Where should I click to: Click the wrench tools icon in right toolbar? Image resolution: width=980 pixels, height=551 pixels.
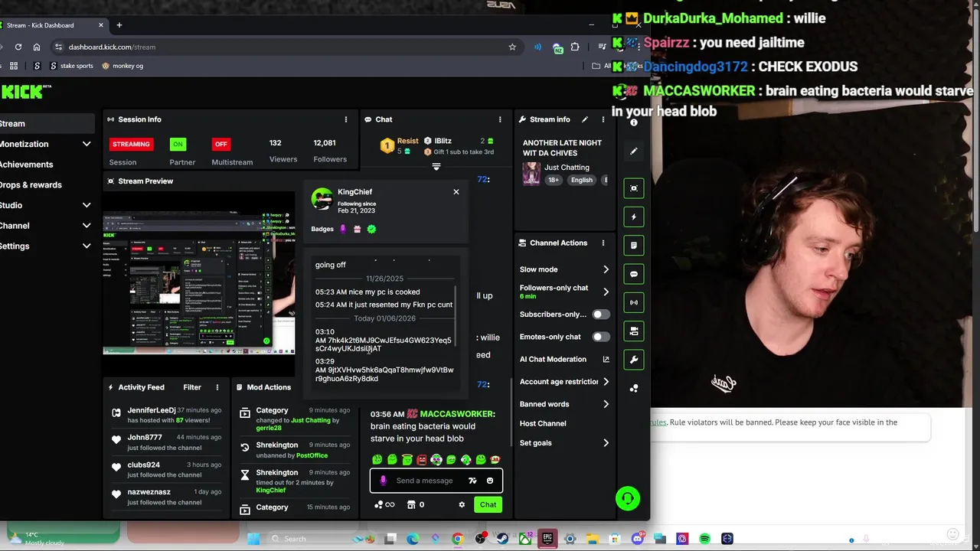634,360
